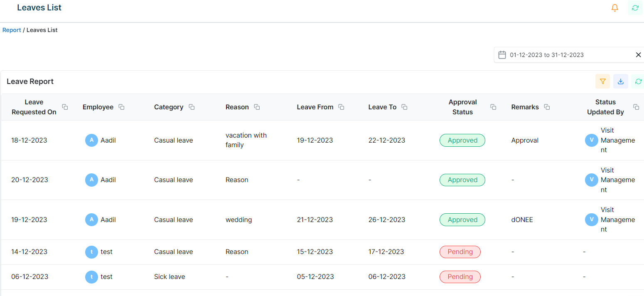Viewport: 644px width, 296px height.
Task: Copy the Remarks column using its icon
Action: 547,107
